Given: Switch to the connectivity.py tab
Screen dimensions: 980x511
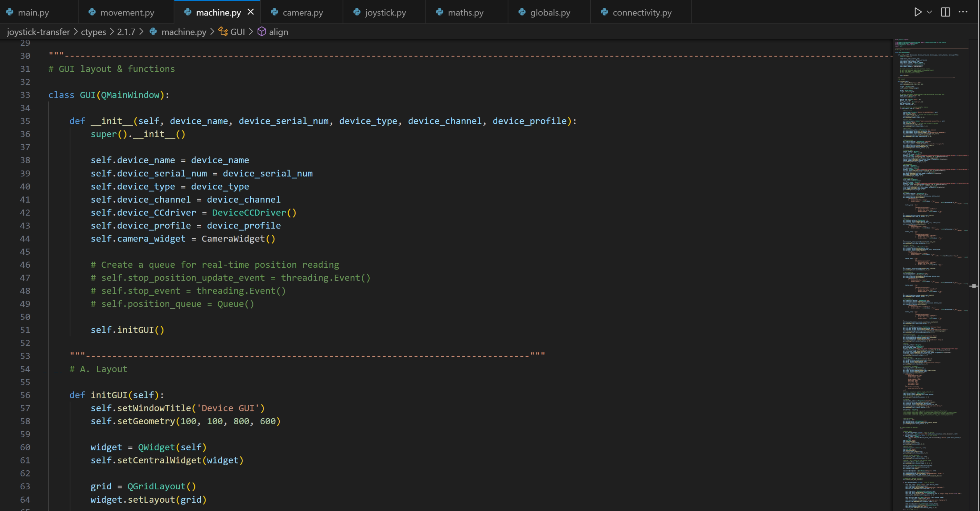Looking at the screenshot, I should 641,12.
